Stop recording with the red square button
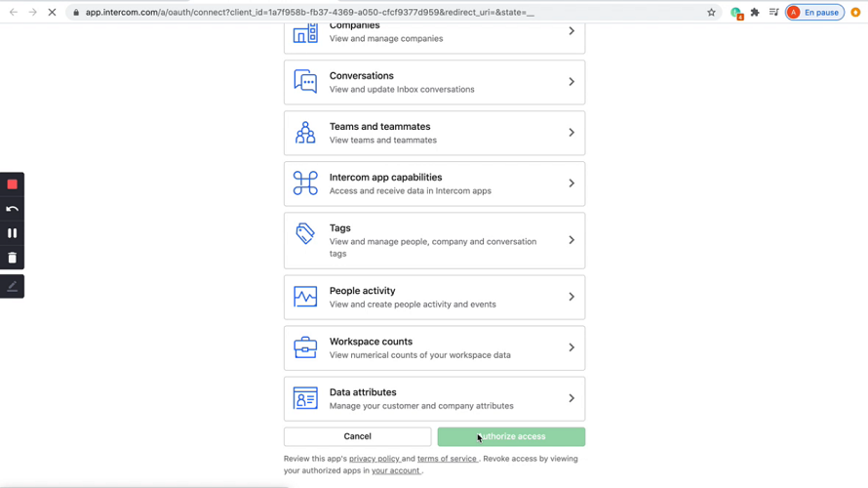The image size is (868, 488). coord(12,184)
